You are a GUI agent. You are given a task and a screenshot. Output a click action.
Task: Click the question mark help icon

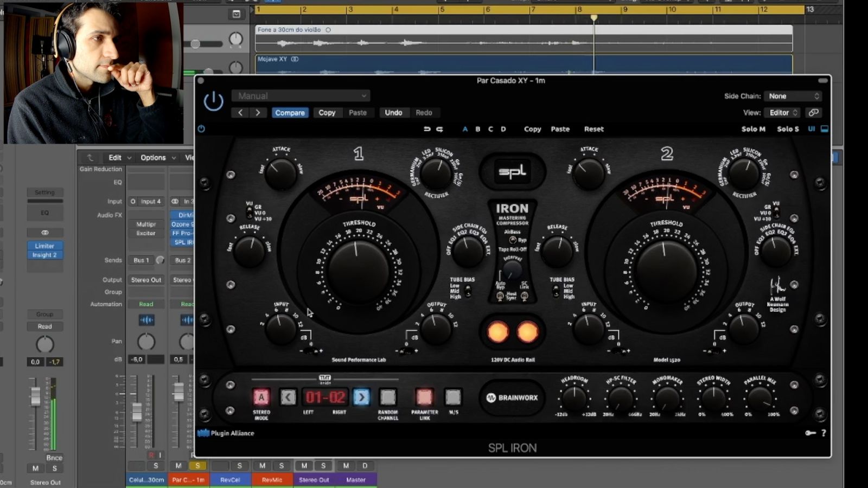point(824,433)
